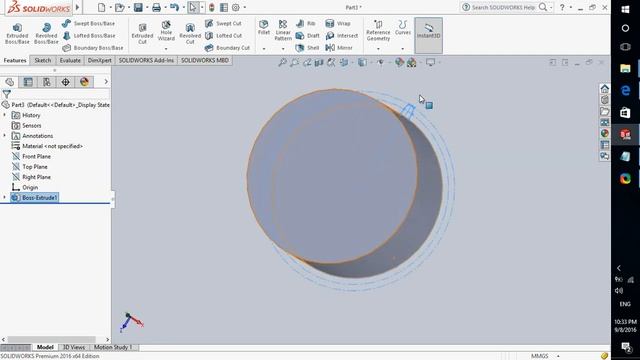The height and width of the screenshot is (360, 640).
Task: Open the Fillet dropdown arrow
Action: coord(264,49)
